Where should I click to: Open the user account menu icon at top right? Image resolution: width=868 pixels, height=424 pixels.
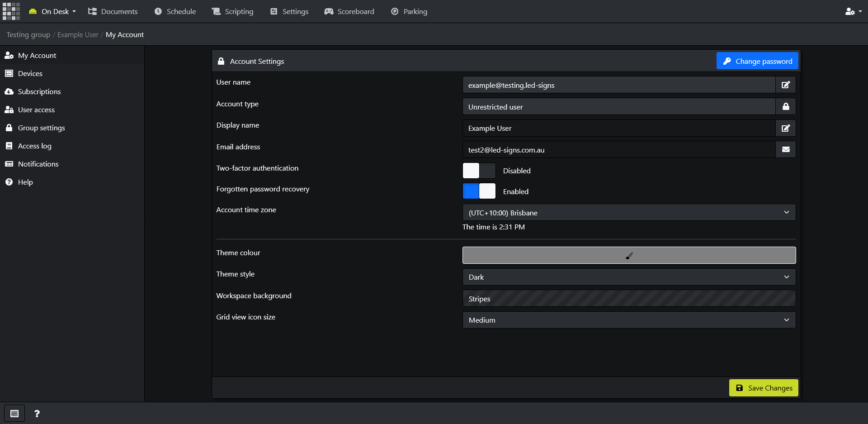tap(853, 11)
